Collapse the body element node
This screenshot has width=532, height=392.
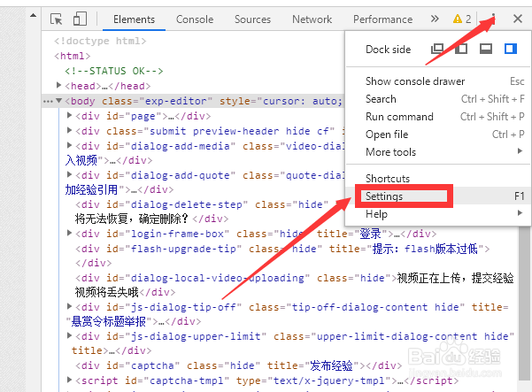[58, 101]
